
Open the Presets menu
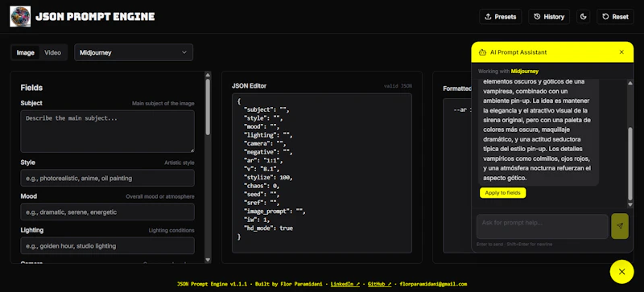500,17
